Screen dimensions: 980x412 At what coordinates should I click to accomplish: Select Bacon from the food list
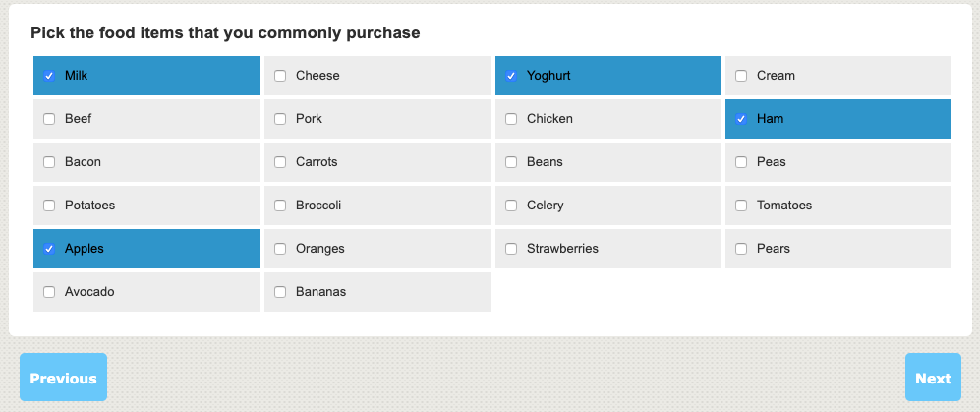pos(49,162)
